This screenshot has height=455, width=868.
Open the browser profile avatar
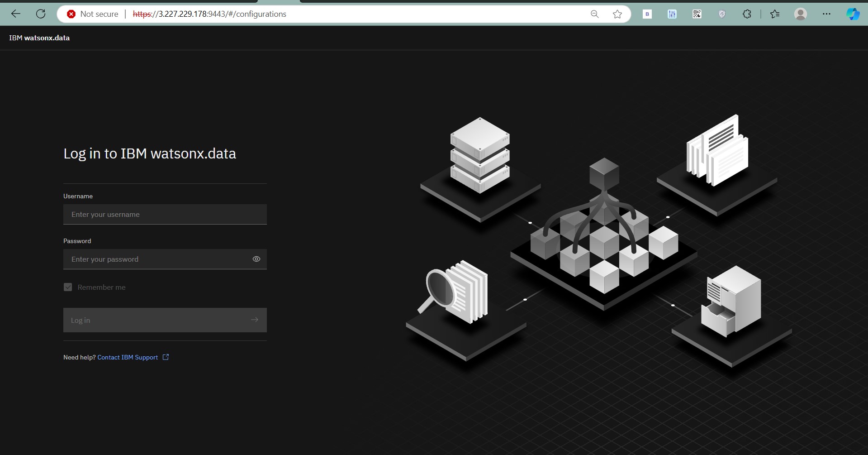pyautogui.click(x=801, y=14)
